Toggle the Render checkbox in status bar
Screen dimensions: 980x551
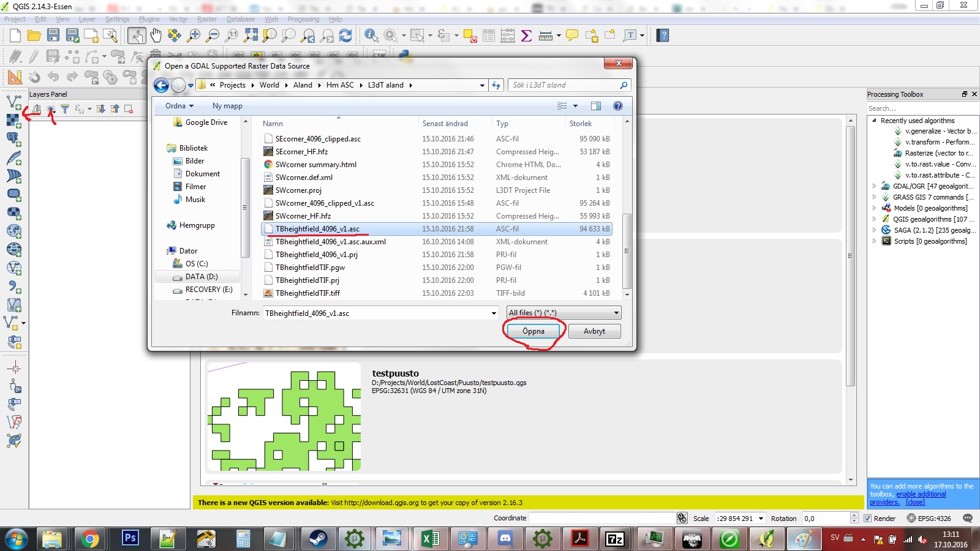[867, 518]
